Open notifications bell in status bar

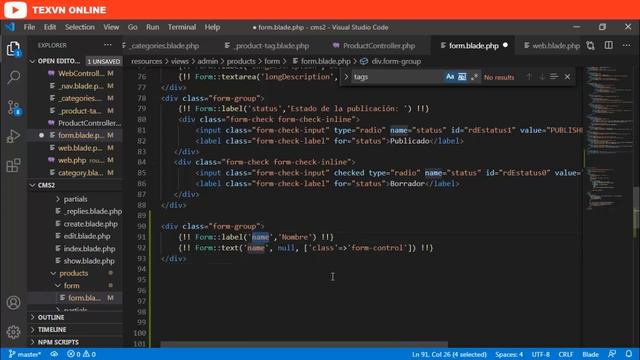coord(629,354)
